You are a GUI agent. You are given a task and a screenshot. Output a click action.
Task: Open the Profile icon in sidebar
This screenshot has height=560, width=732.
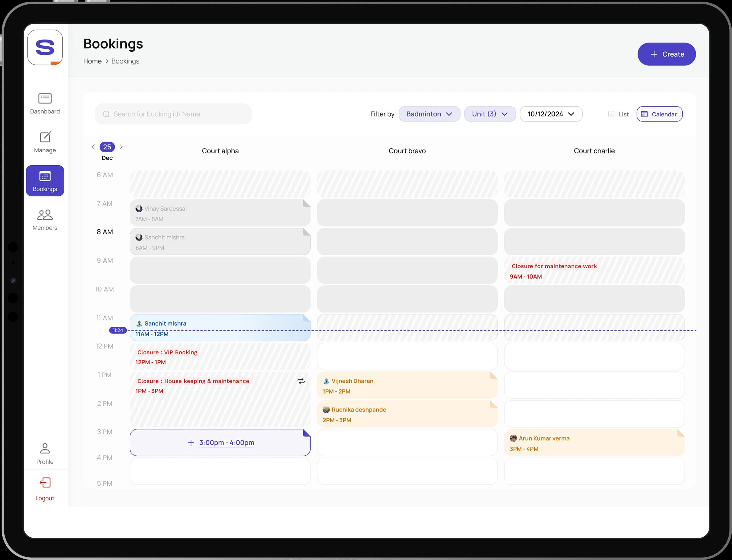(x=45, y=448)
